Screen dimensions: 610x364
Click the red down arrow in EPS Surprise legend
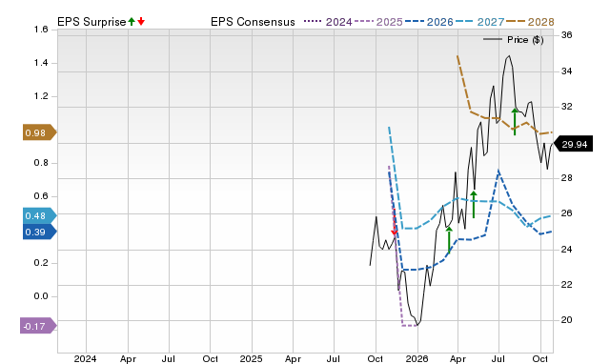point(141,21)
